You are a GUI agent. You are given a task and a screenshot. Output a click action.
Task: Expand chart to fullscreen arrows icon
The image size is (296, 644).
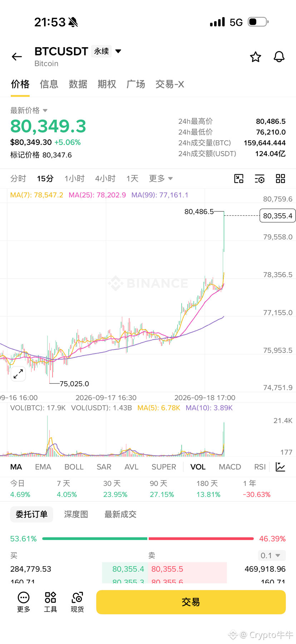tap(18, 374)
